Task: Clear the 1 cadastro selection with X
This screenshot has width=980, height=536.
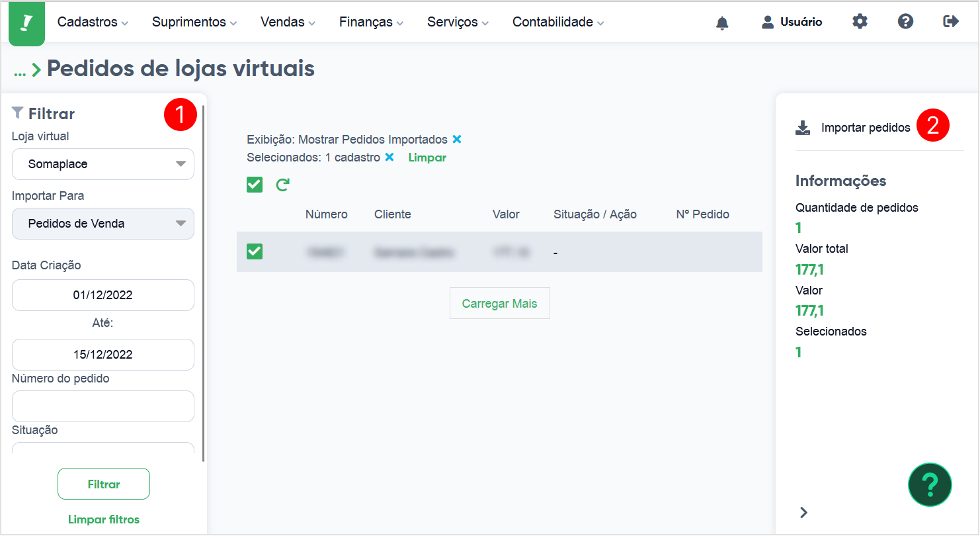Action: point(389,157)
